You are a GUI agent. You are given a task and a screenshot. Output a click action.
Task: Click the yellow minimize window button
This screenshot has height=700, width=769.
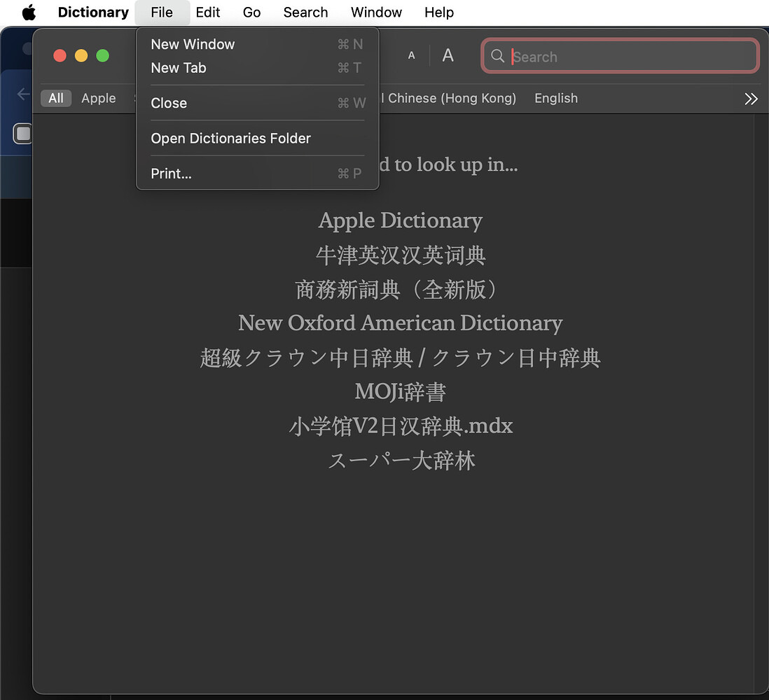[x=81, y=55]
